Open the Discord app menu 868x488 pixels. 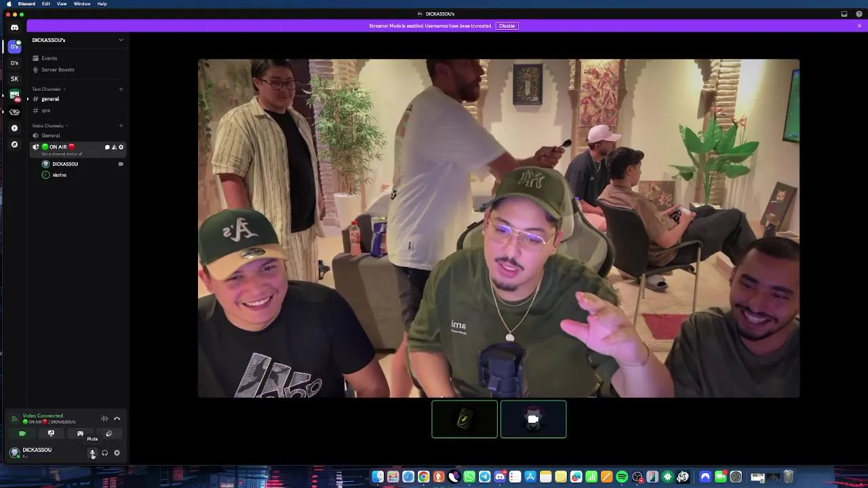pos(26,4)
